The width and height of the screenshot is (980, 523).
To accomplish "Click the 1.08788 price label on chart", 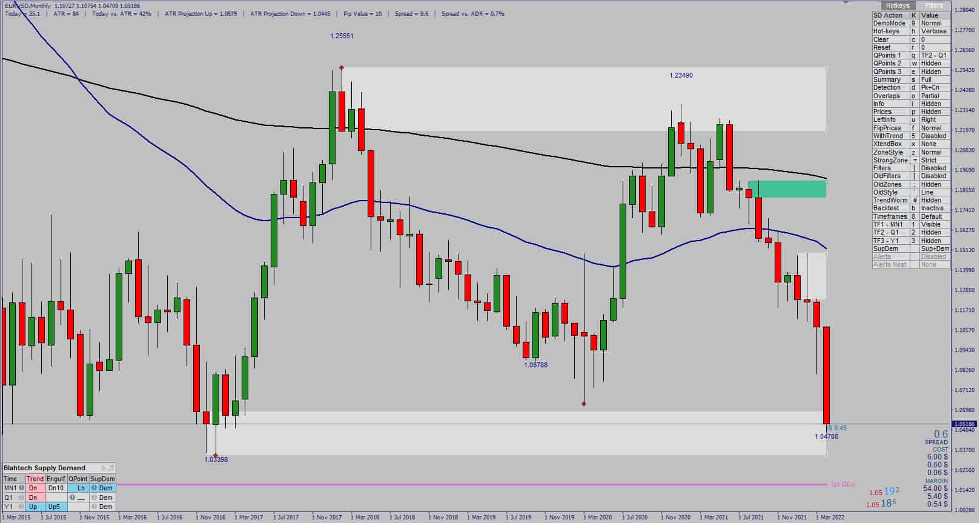I will 536,365.
